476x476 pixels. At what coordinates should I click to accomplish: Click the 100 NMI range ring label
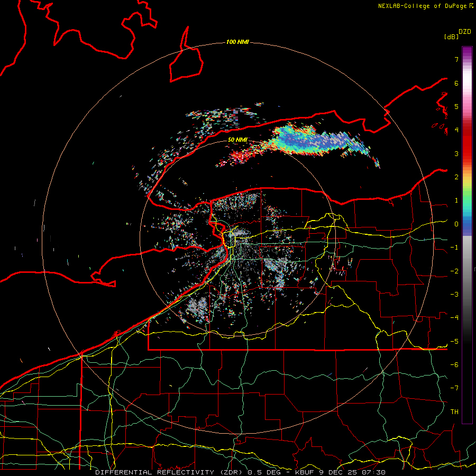coord(237,42)
